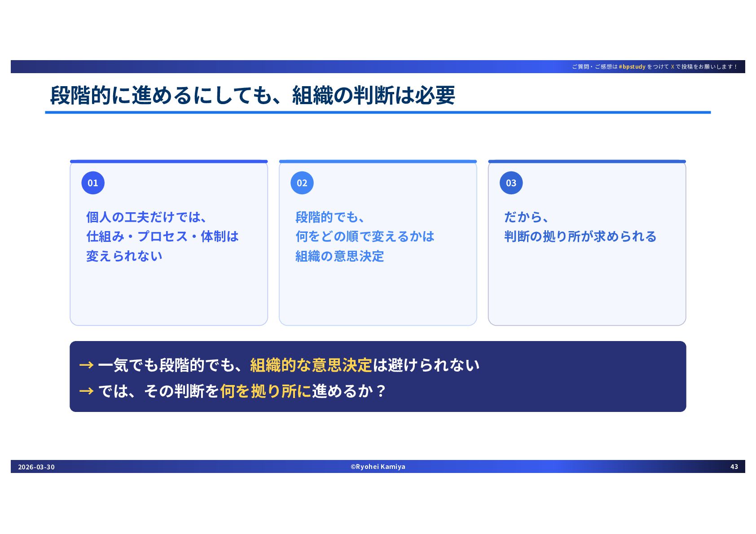Viewport: 756px width, 534px height.
Task: Click text 個人の工夫だけでは、
Action: [x=147, y=217]
